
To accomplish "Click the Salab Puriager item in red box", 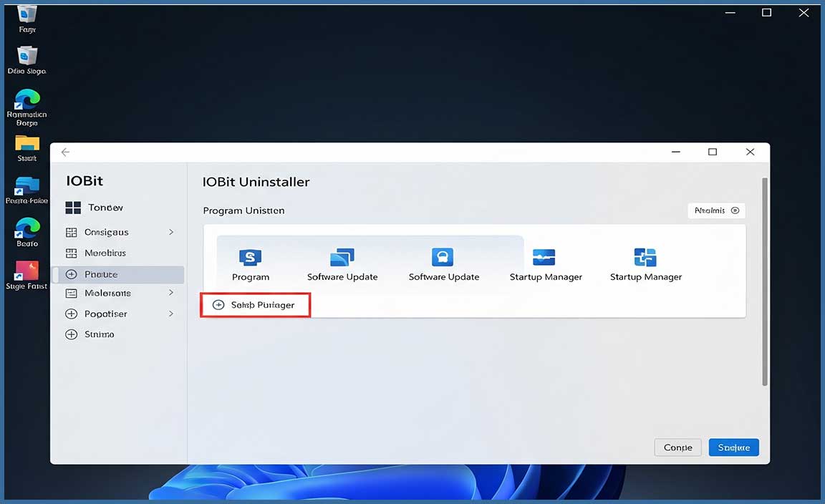I will [255, 305].
